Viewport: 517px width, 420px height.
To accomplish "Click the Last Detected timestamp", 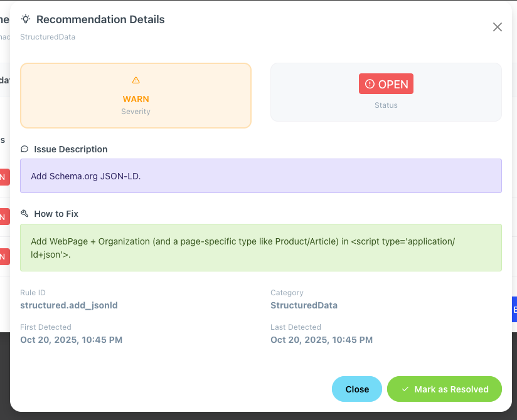I will (x=322, y=340).
